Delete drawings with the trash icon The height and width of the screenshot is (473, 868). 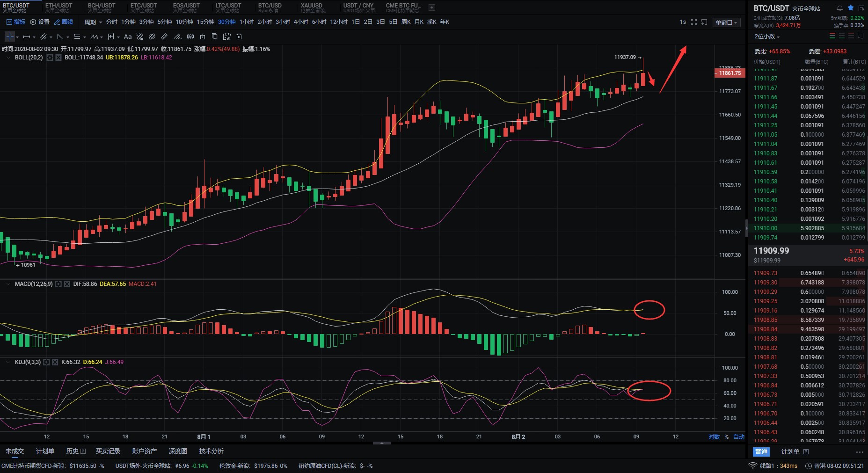[239, 36]
